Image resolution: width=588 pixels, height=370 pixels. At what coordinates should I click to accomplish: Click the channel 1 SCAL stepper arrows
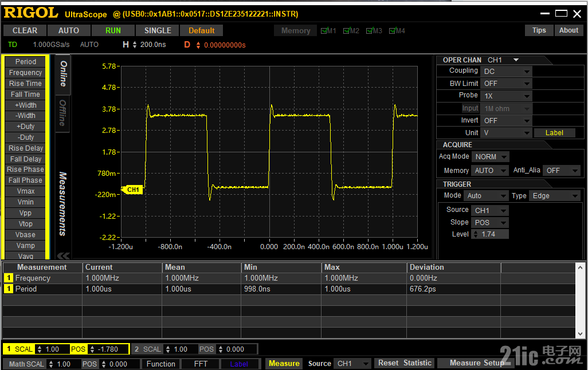pos(40,349)
